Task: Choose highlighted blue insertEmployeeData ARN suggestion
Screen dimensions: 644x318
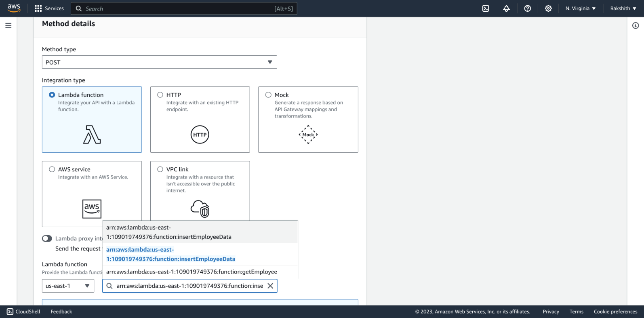Action: tap(200, 254)
